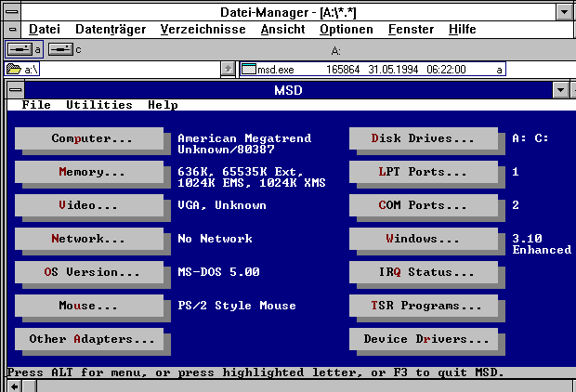Open the Datenträger menu
Viewport: 576px width, 392px height.
click(x=111, y=30)
